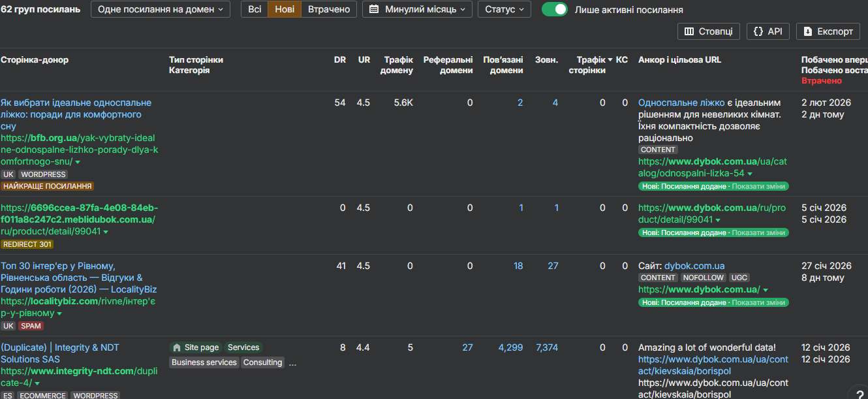Click the Columns grid icon
This screenshot has height=399, width=868.
pyautogui.click(x=689, y=31)
